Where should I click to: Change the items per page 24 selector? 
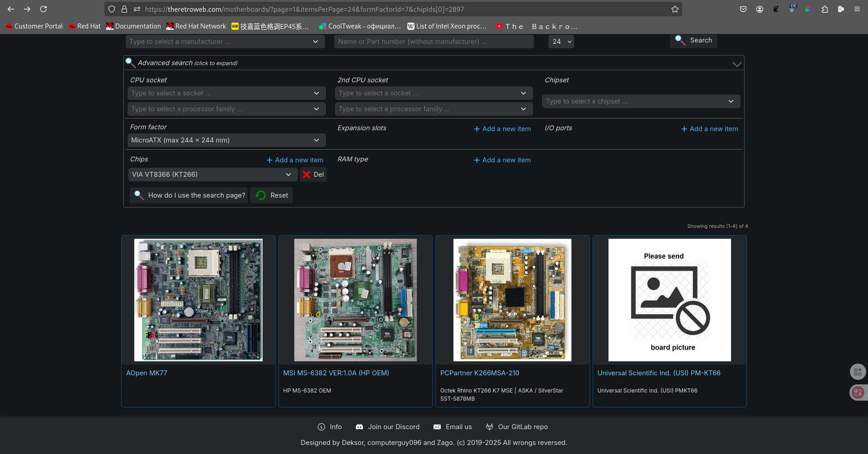tap(561, 42)
